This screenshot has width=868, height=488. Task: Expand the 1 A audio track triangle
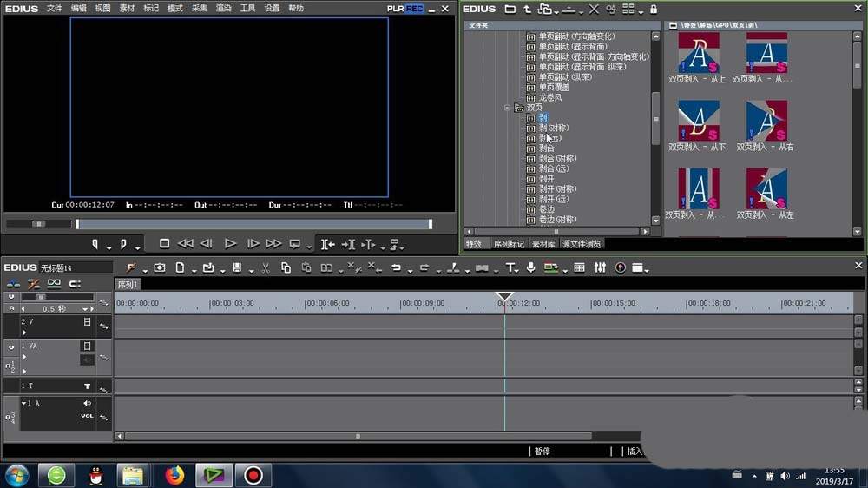pyautogui.click(x=24, y=403)
